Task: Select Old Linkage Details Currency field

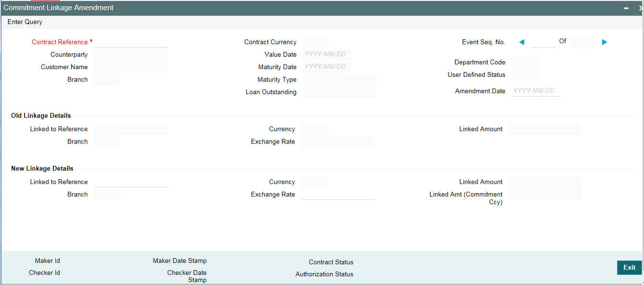Action: [314, 129]
